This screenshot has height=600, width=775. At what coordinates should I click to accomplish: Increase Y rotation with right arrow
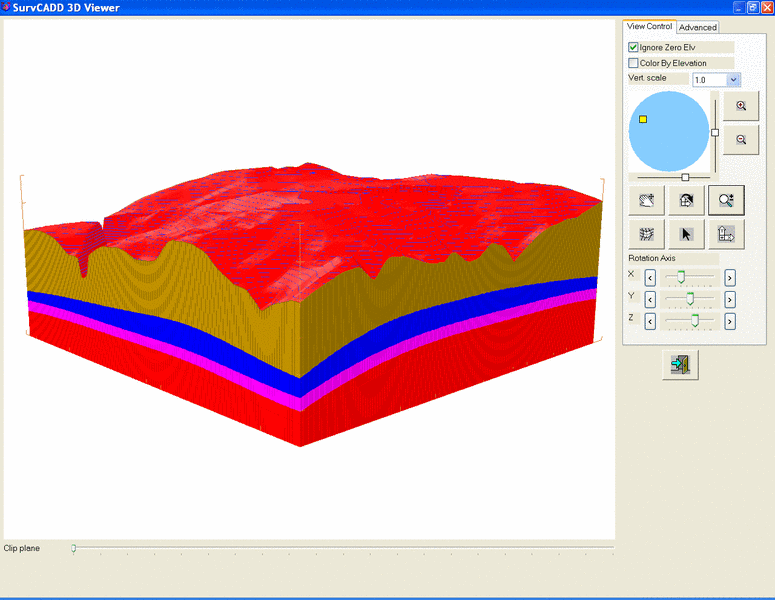[x=730, y=300]
